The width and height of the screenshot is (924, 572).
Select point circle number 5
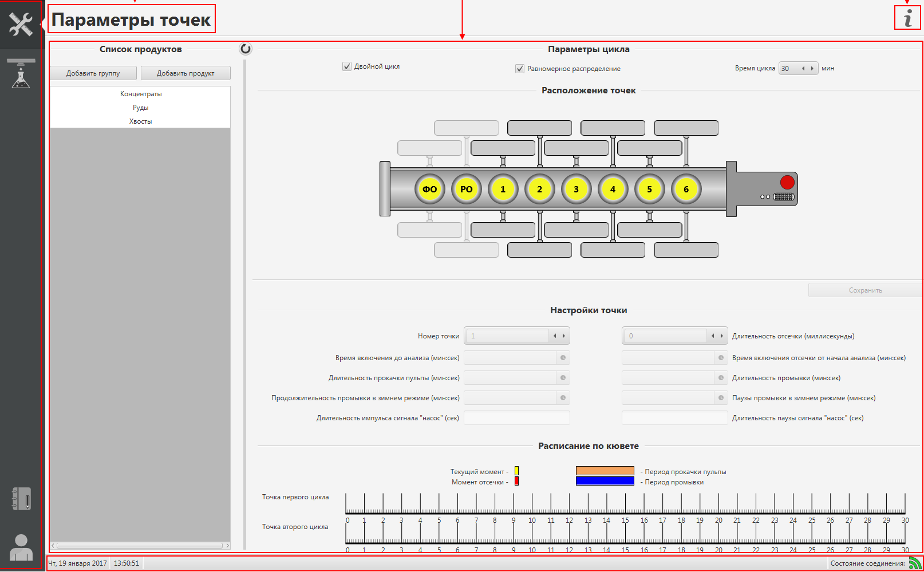[x=650, y=189]
